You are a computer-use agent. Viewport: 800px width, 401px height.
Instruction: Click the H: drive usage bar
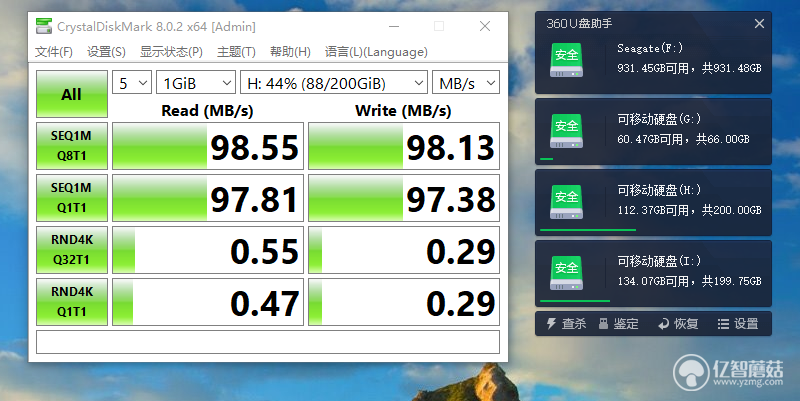[x=588, y=230]
